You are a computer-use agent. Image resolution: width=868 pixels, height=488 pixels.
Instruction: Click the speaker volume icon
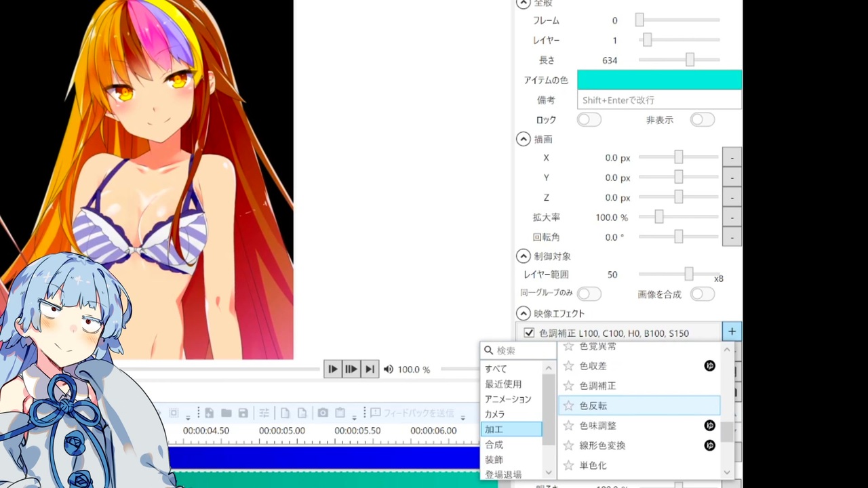pos(389,369)
